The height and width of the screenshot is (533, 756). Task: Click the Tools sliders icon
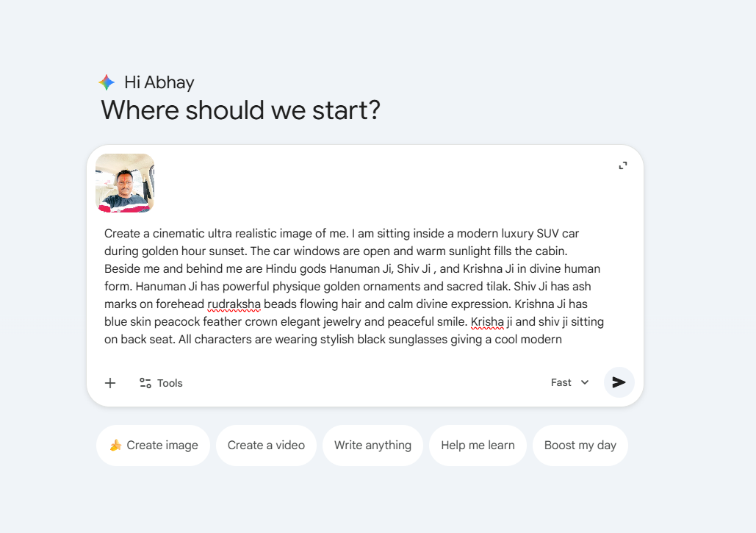145,383
